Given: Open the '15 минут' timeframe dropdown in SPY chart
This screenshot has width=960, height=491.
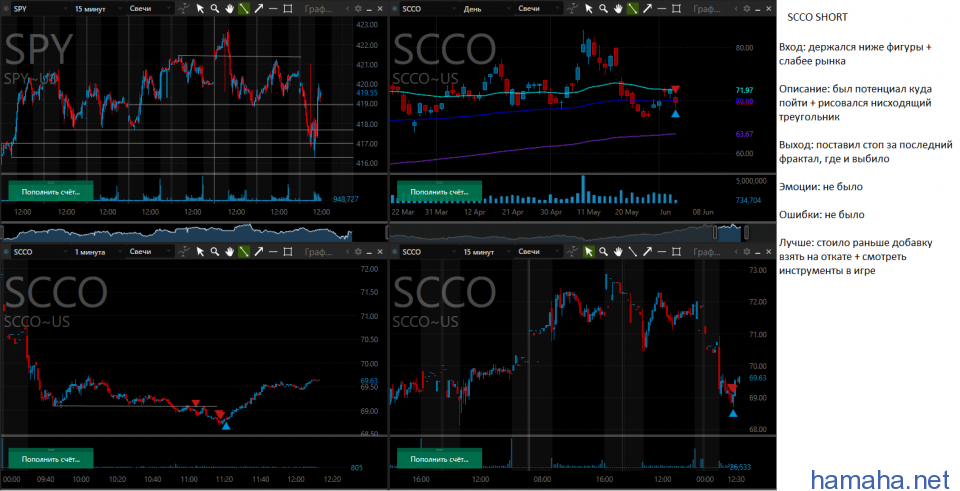Looking at the screenshot, I should point(98,9).
